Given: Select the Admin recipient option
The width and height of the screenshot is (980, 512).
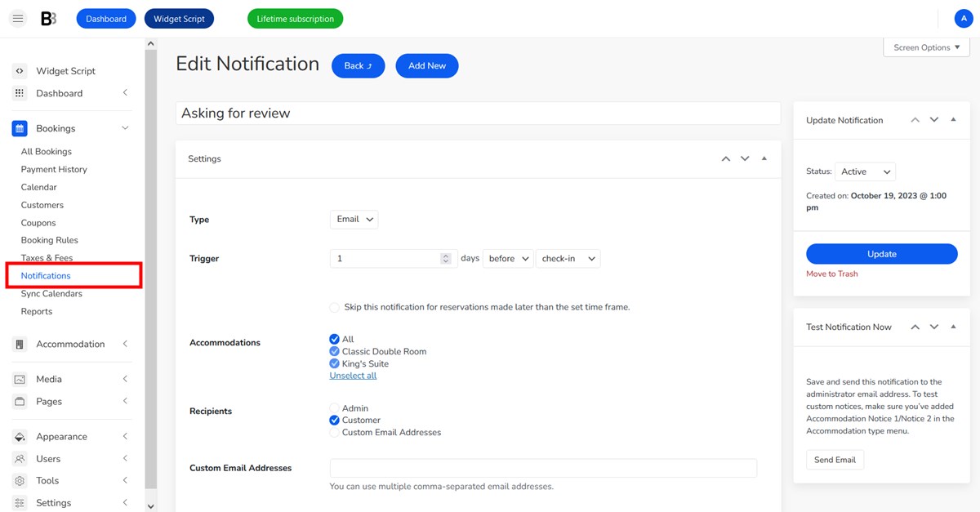Looking at the screenshot, I should [x=334, y=408].
